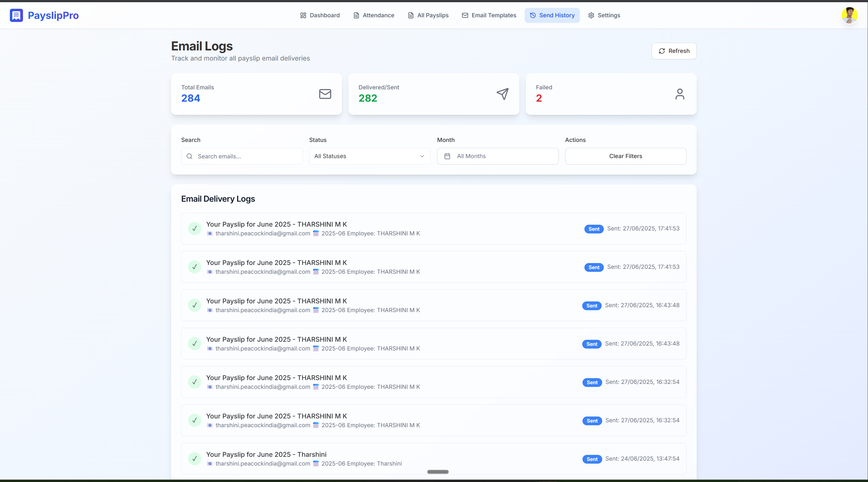Expand Status dropdown chevron arrow

(422, 156)
